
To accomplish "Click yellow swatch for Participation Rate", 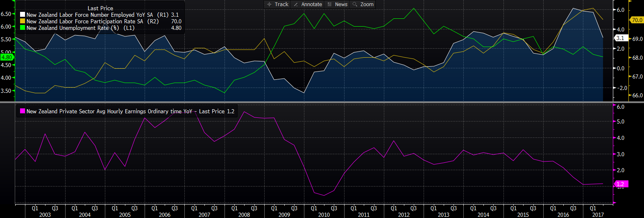I will [23, 21].
